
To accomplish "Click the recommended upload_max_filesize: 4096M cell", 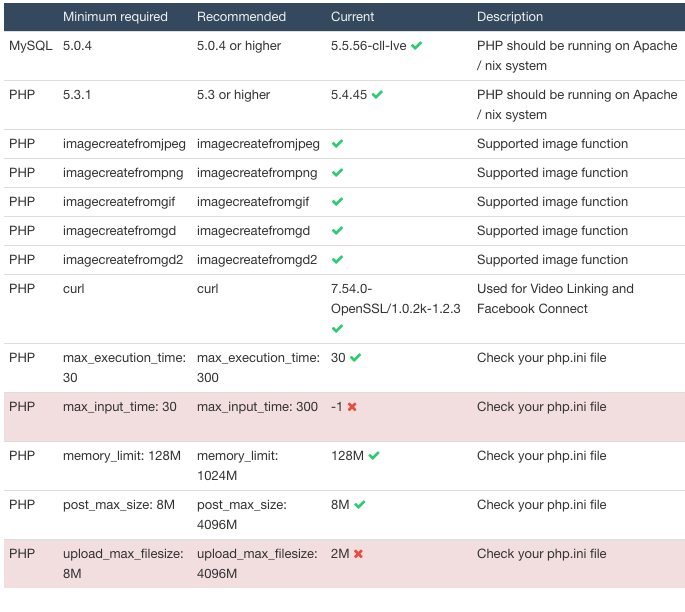I will click(257, 564).
